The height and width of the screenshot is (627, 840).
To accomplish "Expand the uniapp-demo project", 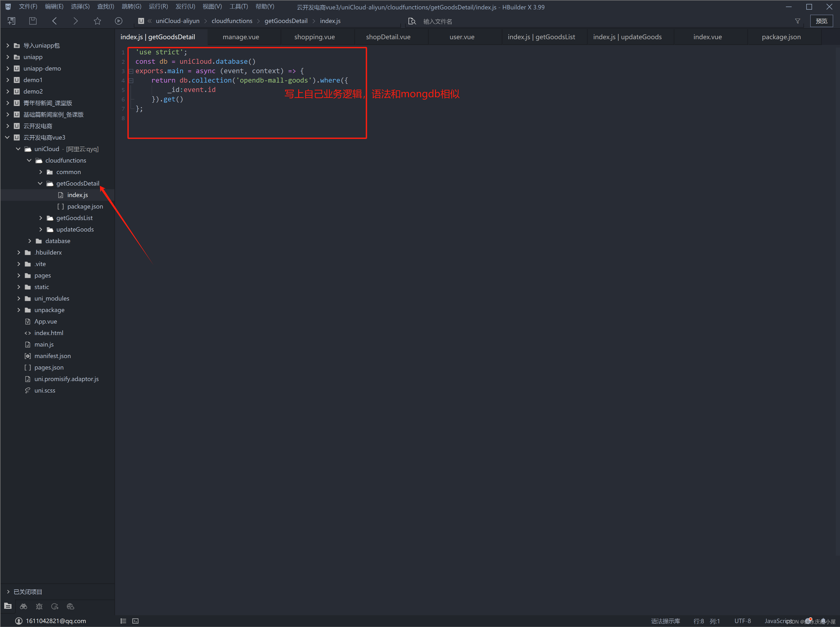I will [x=8, y=68].
